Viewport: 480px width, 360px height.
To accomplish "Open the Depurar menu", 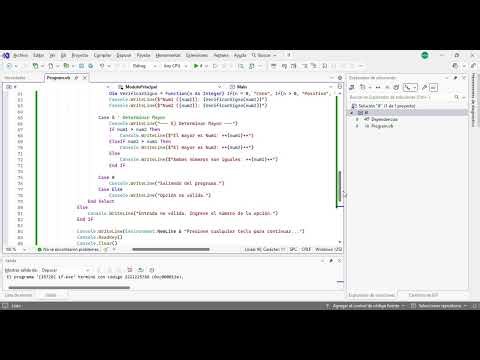I will click(x=124, y=55).
